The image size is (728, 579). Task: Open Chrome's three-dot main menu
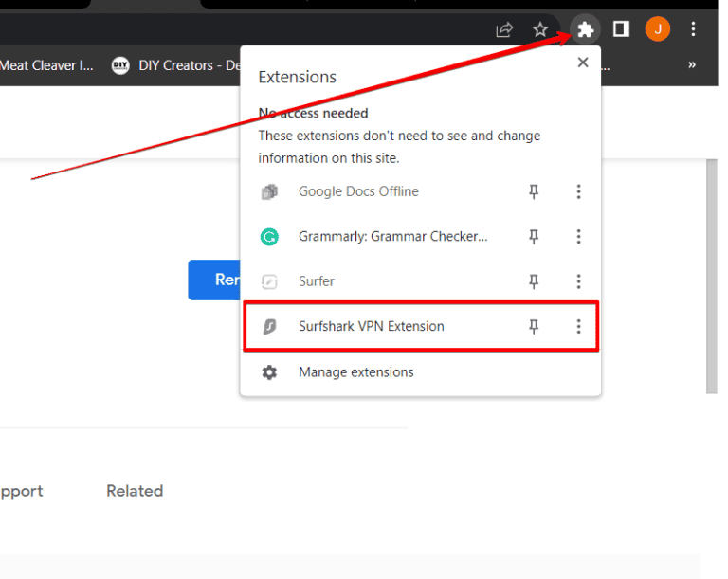click(694, 29)
